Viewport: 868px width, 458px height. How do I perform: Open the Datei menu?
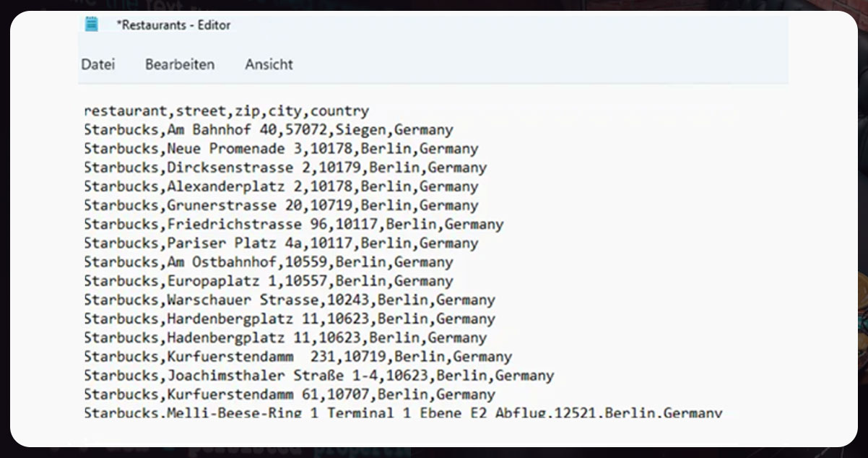(x=97, y=64)
